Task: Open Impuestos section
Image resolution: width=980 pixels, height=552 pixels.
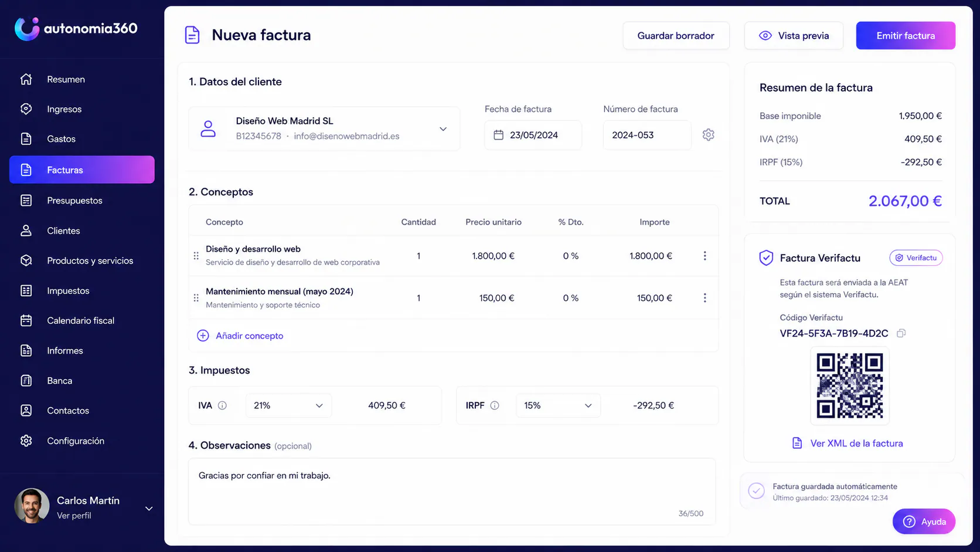Action: (x=82, y=291)
